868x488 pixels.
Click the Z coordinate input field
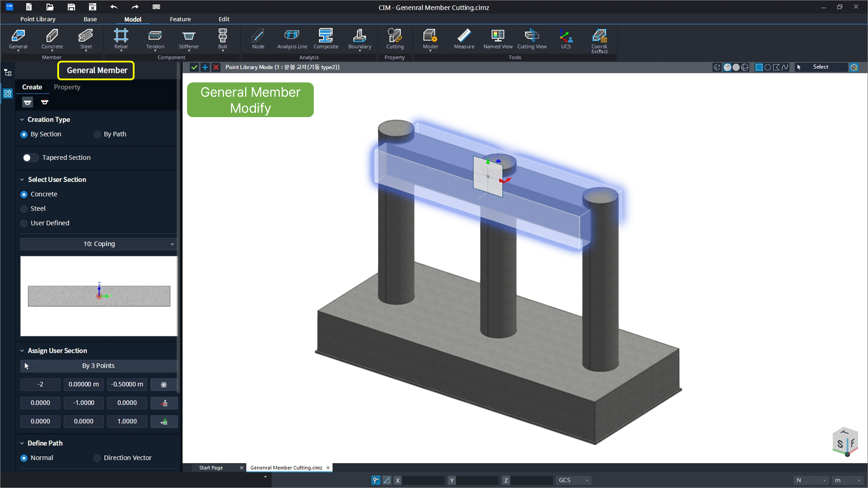coord(532,480)
